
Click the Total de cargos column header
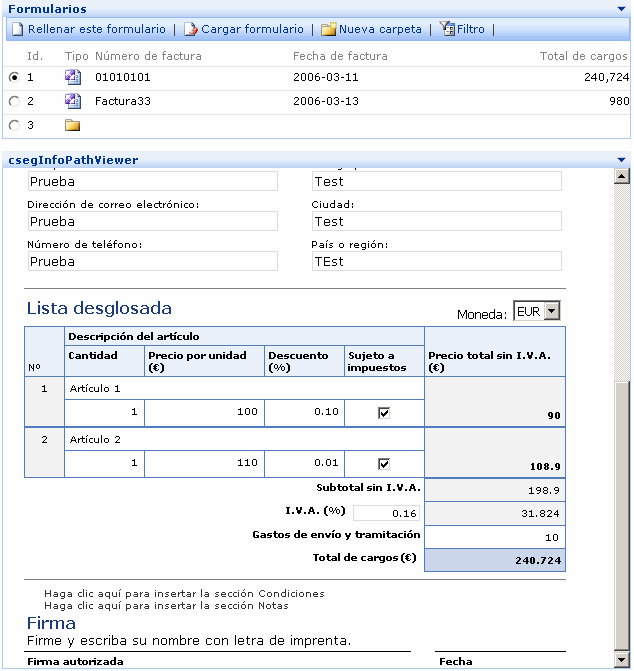click(x=584, y=56)
